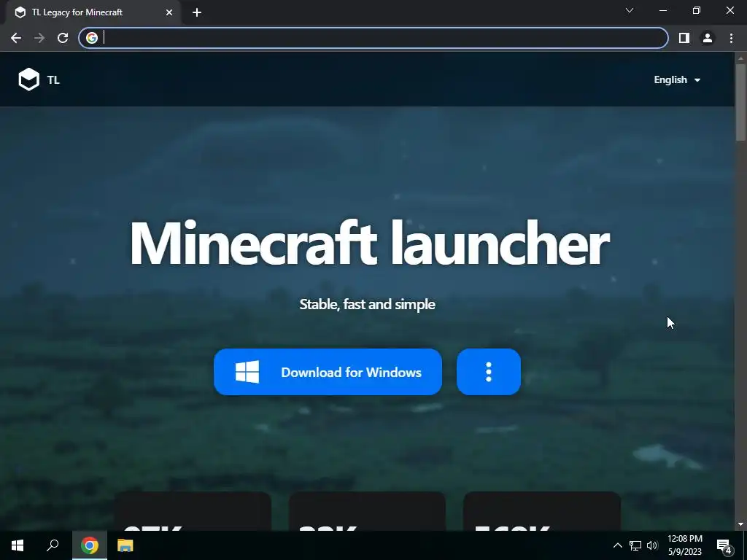Click the volume speaker tray icon

(x=652, y=545)
